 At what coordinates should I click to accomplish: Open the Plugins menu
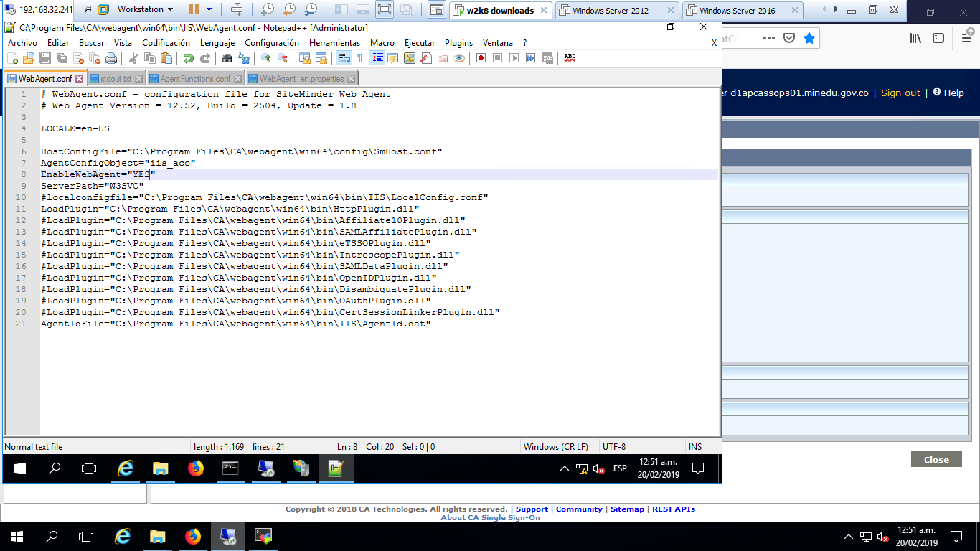pyautogui.click(x=458, y=43)
